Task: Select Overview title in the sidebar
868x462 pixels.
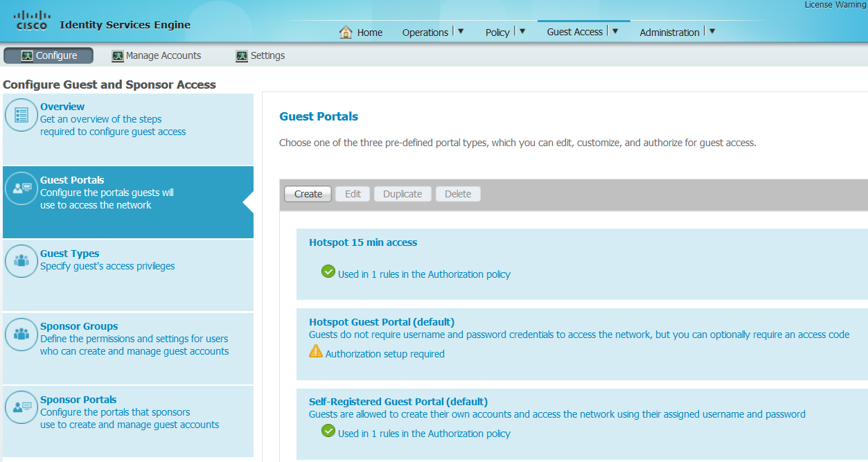Action: [62, 107]
